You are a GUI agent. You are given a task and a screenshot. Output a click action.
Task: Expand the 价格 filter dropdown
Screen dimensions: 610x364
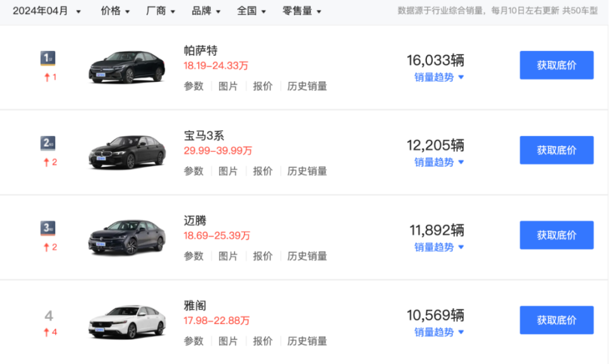tap(115, 11)
